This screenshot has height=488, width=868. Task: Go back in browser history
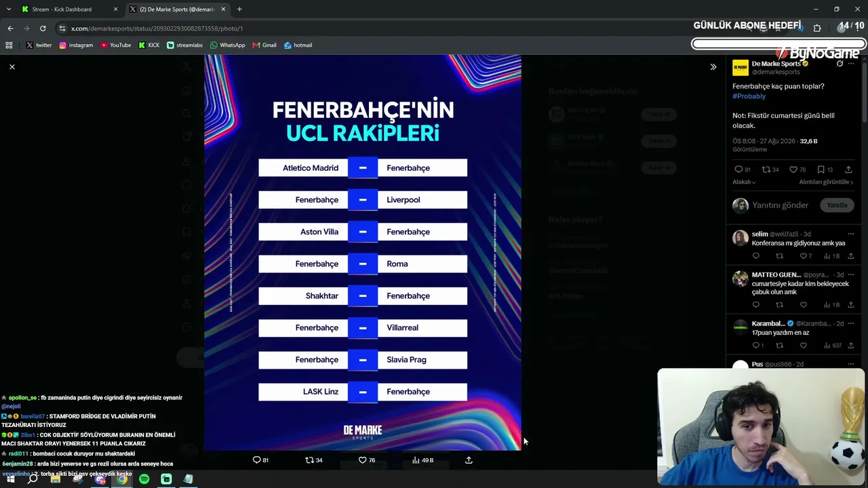(10, 28)
